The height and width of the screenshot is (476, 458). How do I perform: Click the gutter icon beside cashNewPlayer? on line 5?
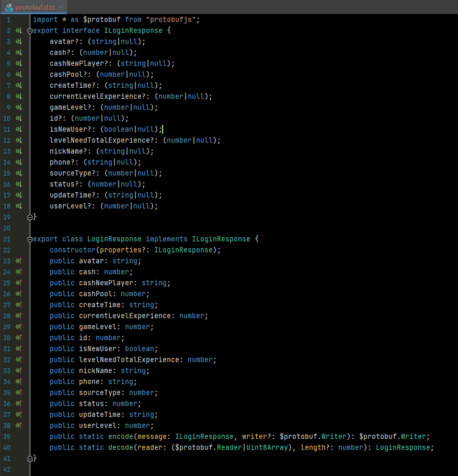tap(18, 63)
